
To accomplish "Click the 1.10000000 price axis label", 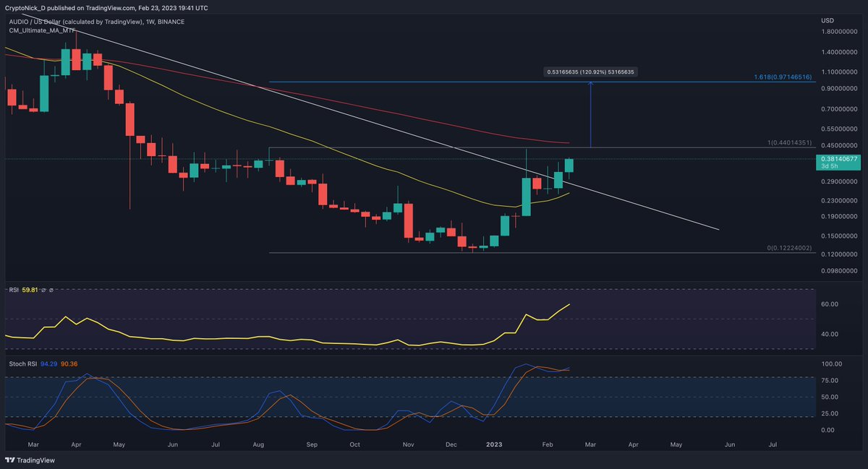I will pos(840,72).
